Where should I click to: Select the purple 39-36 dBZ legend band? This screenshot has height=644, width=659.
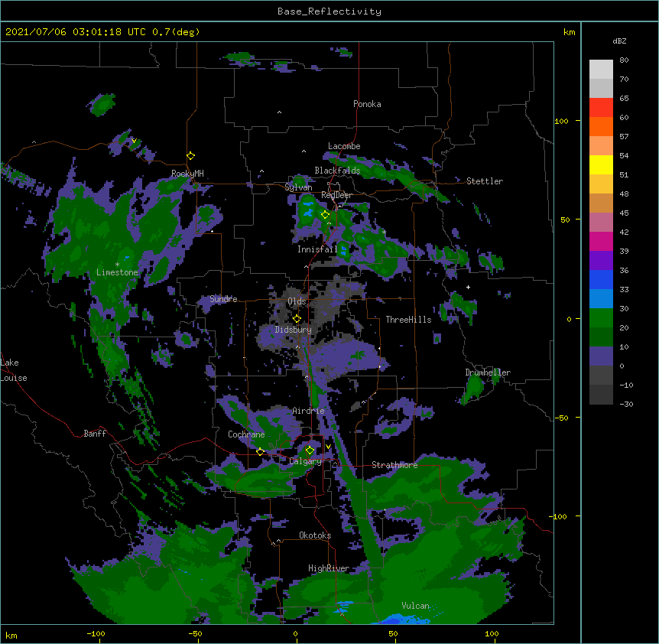601,261
